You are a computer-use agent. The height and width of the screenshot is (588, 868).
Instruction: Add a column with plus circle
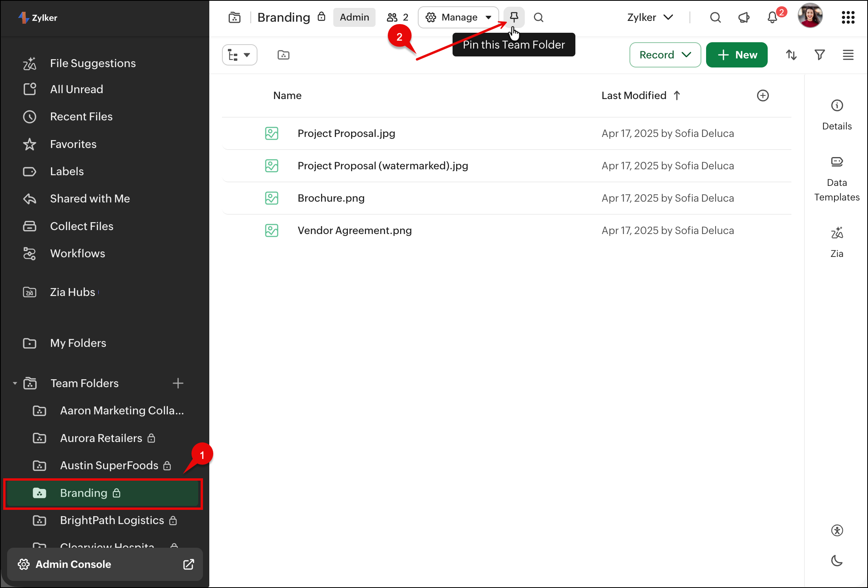pos(763,96)
